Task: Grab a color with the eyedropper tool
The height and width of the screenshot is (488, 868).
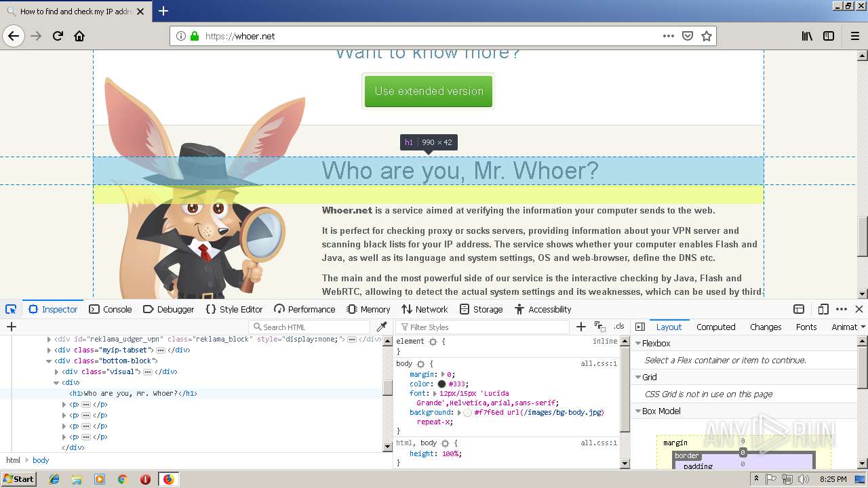Action: coord(382,327)
